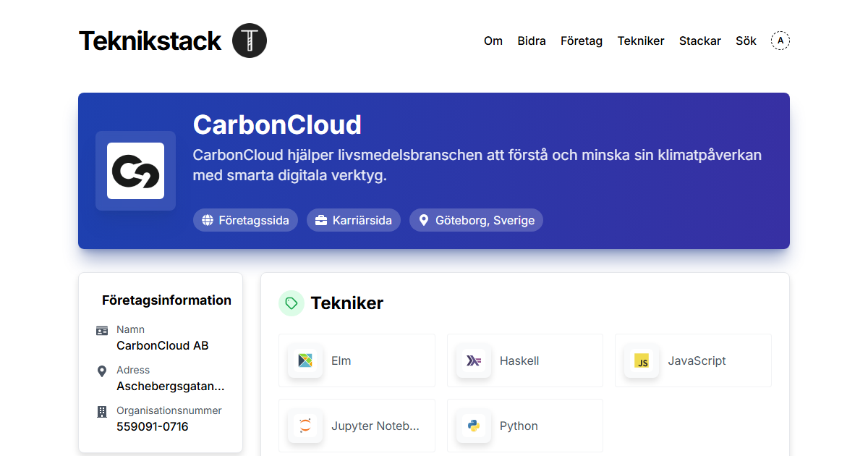Click the briefcase icon on Karriärsida

(321, 220)
